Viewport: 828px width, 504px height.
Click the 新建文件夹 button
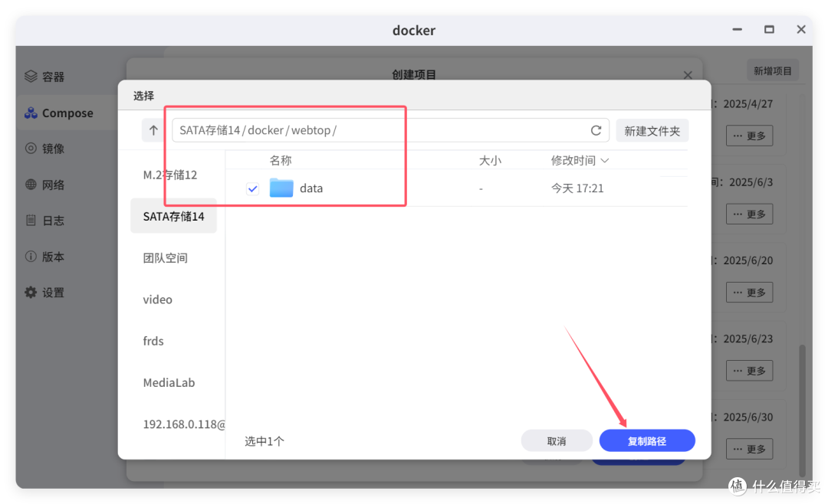coord(652,131)
